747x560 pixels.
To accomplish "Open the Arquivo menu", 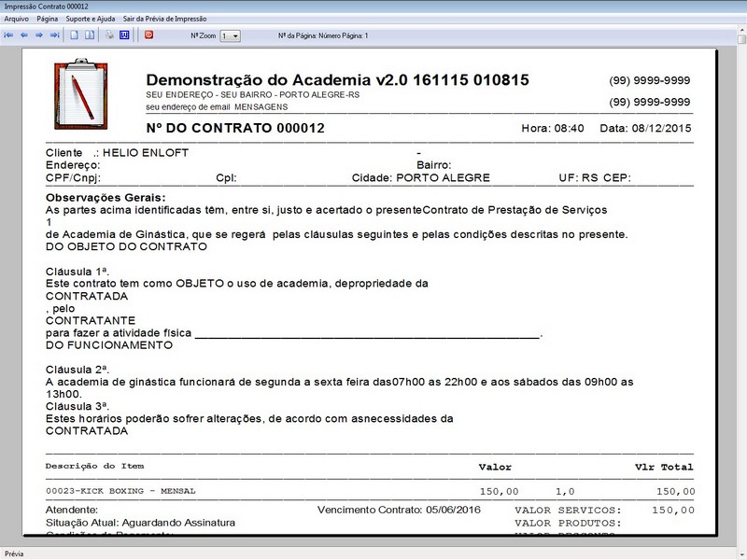I will click(x=16, y=19).
